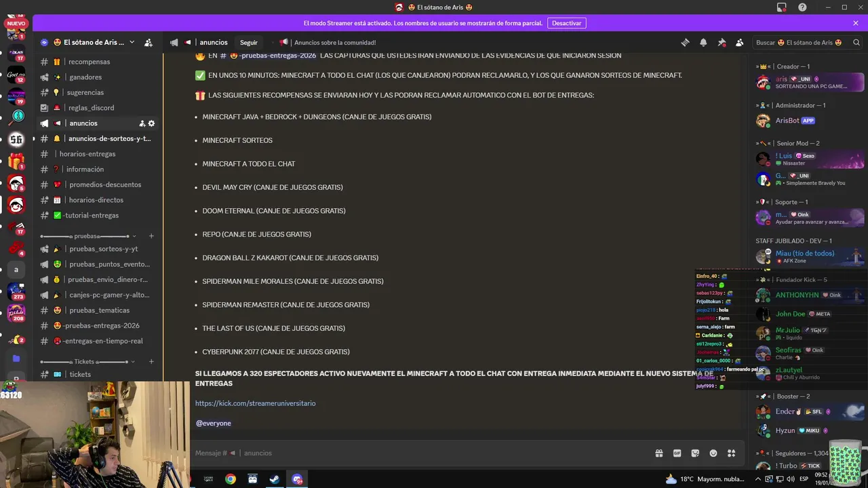
Task: Open Discord taskbar icon
Action: click(297, 479)
